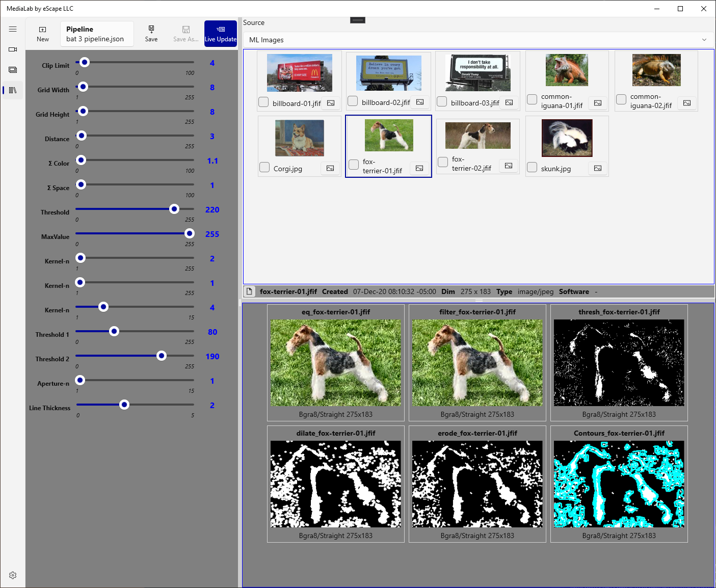Check the billboard-02.jfif checkbox
This screenshot has width=716, height=588.
click(353, 101)
